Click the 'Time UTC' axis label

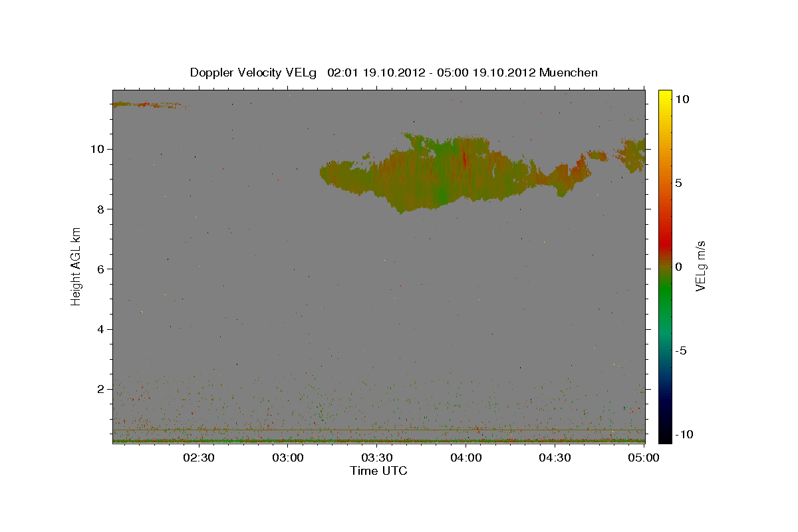(x=378, y=471)
